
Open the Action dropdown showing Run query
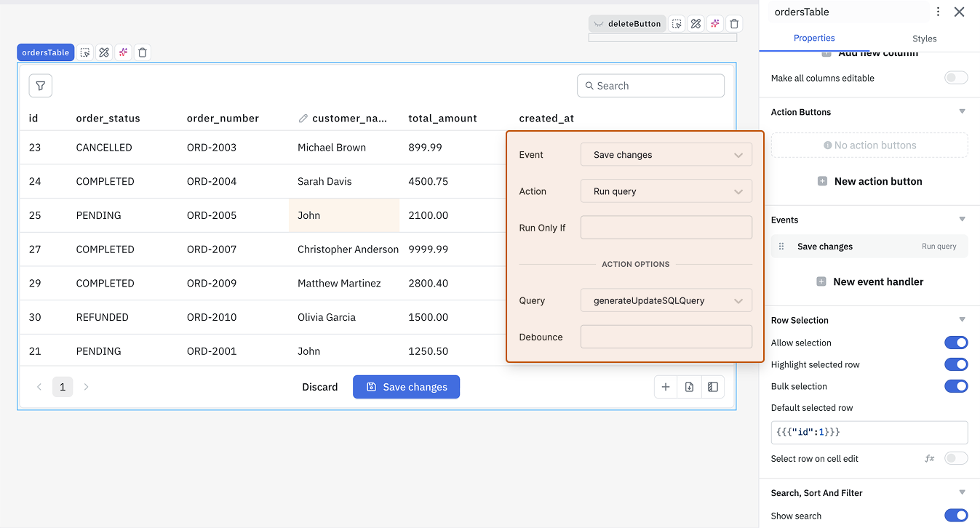point(666,191)
